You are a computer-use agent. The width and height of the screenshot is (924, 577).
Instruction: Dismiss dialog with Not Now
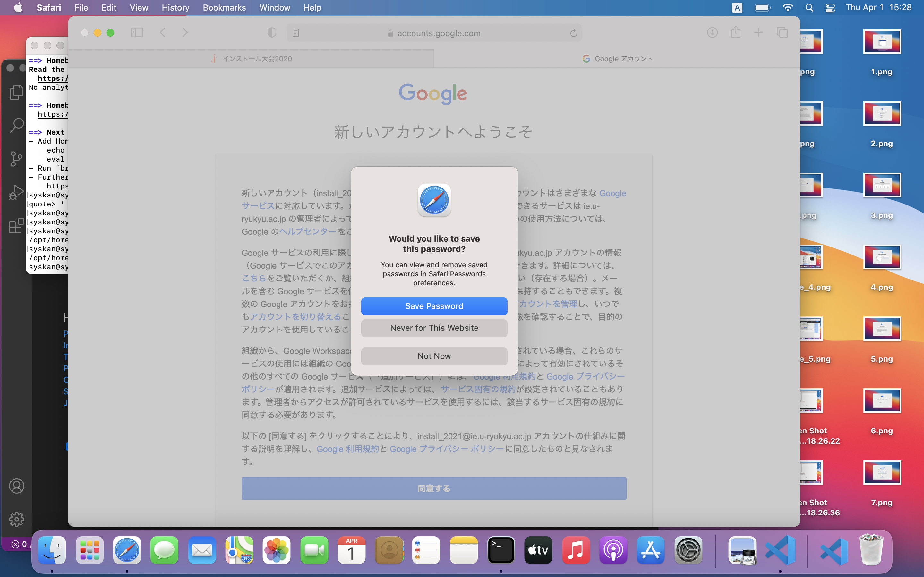[434, 356]
